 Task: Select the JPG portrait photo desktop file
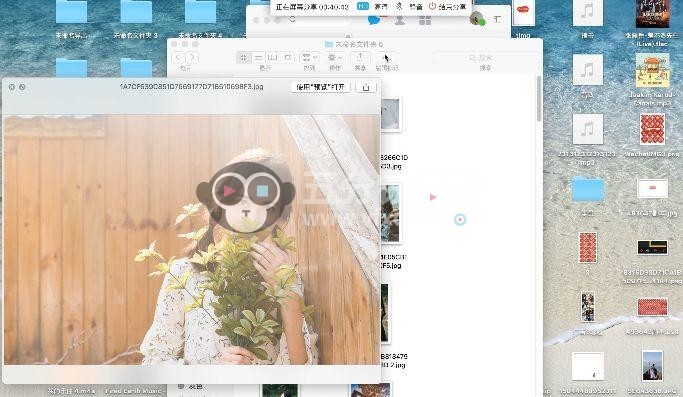652,366
